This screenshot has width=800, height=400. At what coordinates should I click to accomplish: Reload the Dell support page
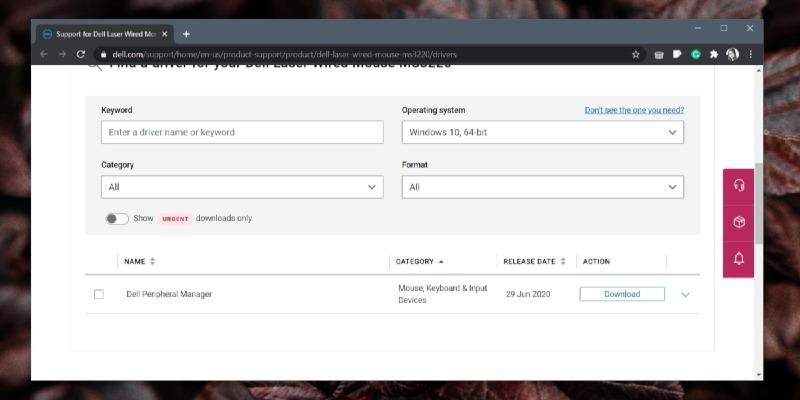81,54
